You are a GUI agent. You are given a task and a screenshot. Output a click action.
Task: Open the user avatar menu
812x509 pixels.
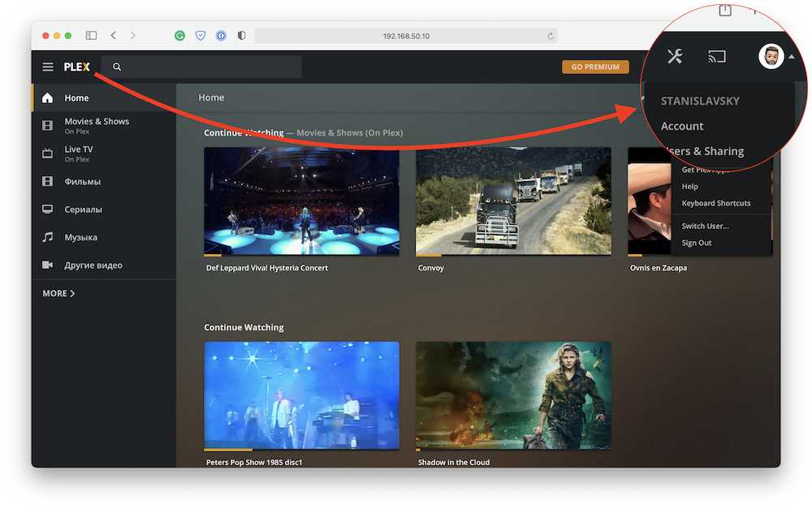[x=771, y=56]
